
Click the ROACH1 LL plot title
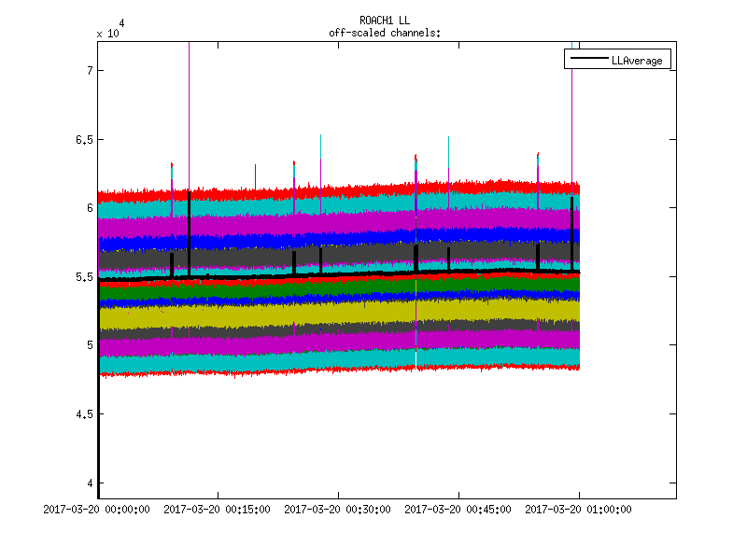(x=384, y=21)
